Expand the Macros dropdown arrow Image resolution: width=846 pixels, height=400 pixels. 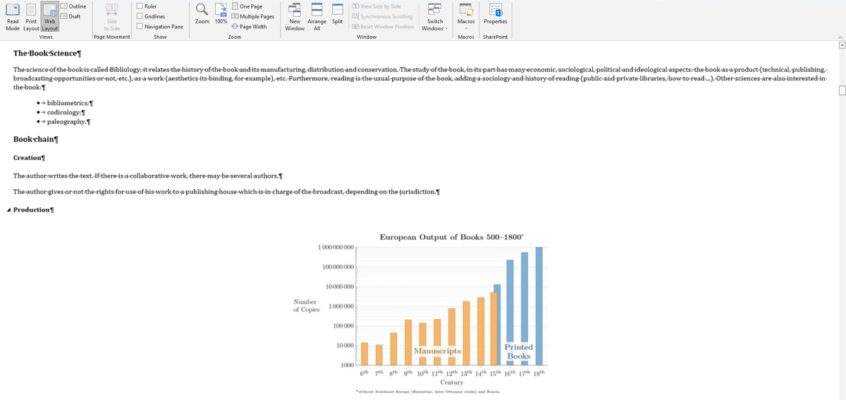pyautogui.click(x=466, y=29)
